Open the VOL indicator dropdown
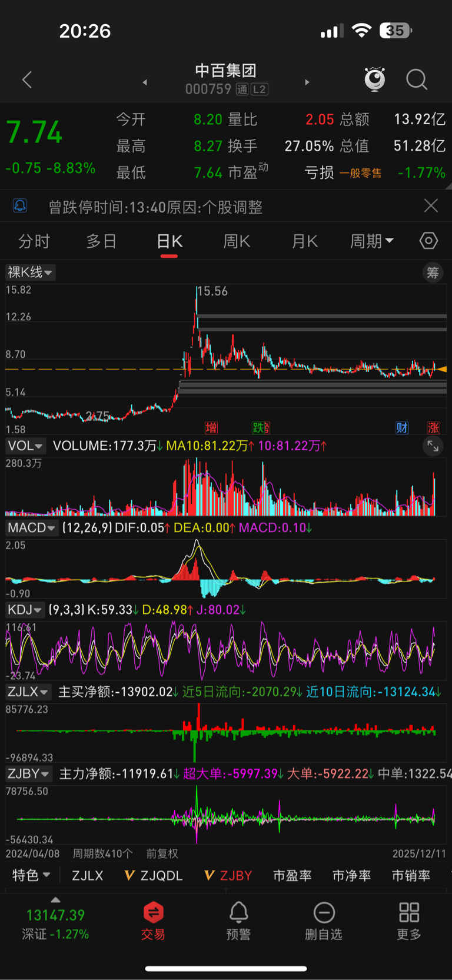Image resolution: width=452 pixels, height=980 pixels. tap(25, 446)
